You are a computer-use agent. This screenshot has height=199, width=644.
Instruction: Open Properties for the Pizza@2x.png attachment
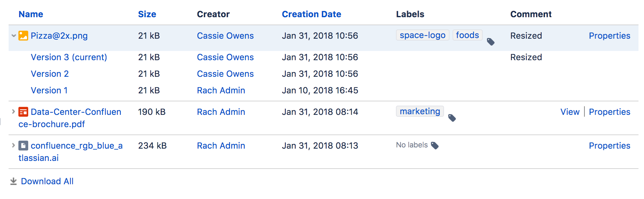click(x=609, y=36)
